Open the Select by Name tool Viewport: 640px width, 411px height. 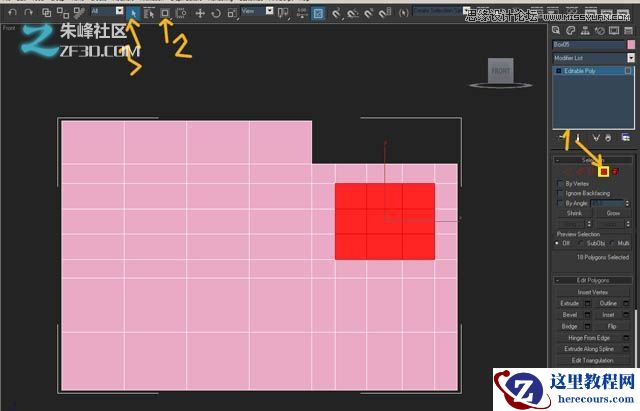149,13
